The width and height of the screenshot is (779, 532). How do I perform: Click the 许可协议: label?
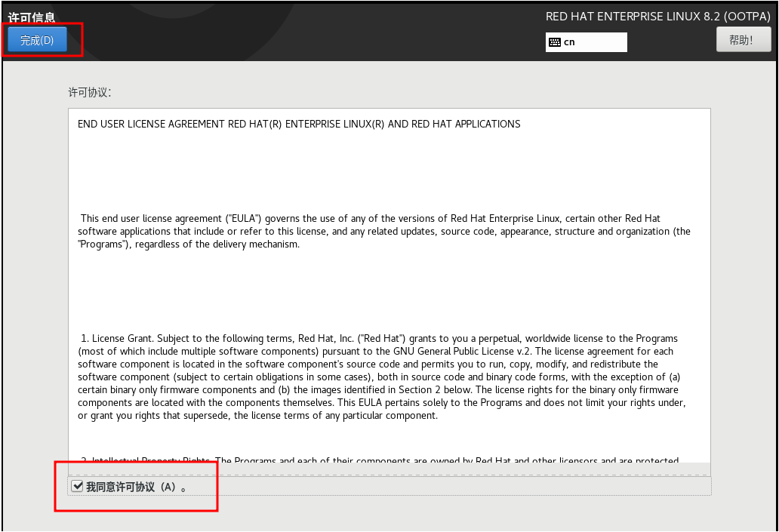point(90,92)
